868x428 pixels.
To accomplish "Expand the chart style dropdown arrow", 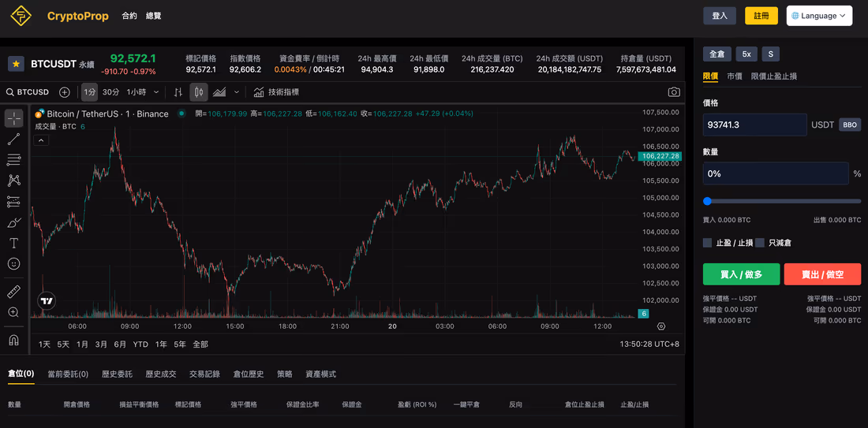I will click(x=237, y=91).
